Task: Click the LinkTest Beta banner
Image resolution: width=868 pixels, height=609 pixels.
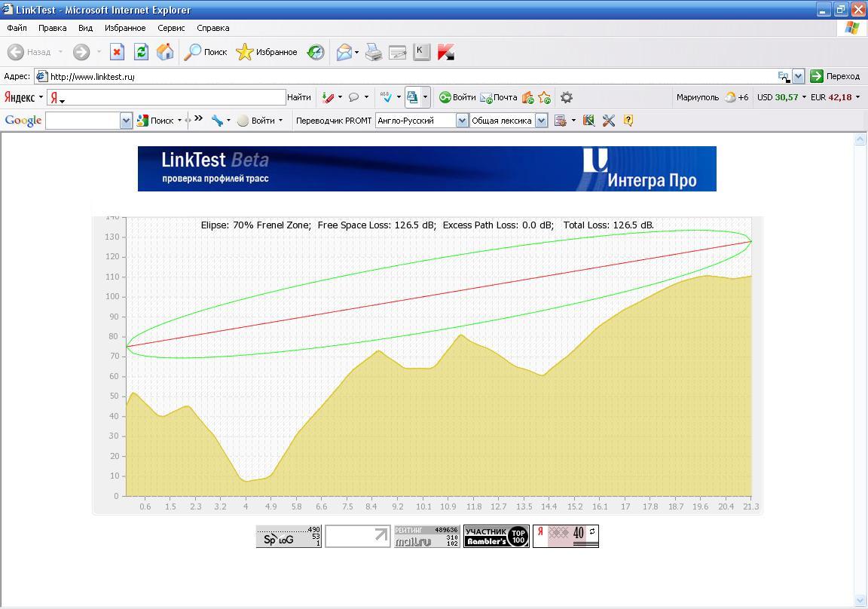Action: (426, 169)
